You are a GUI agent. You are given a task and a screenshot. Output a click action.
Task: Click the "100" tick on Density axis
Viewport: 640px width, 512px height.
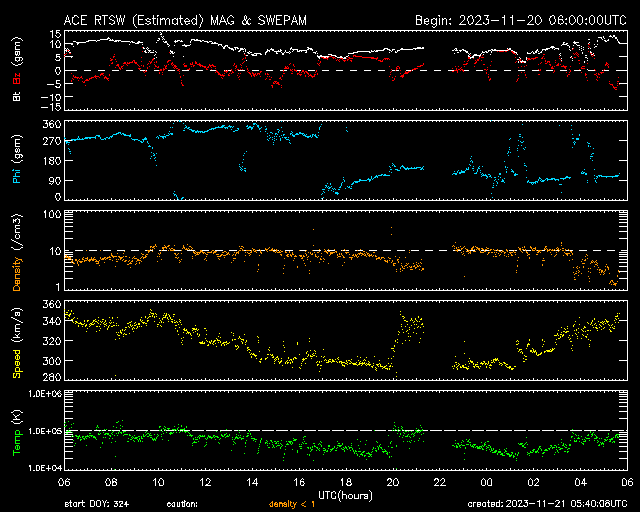tap(52, 214)
